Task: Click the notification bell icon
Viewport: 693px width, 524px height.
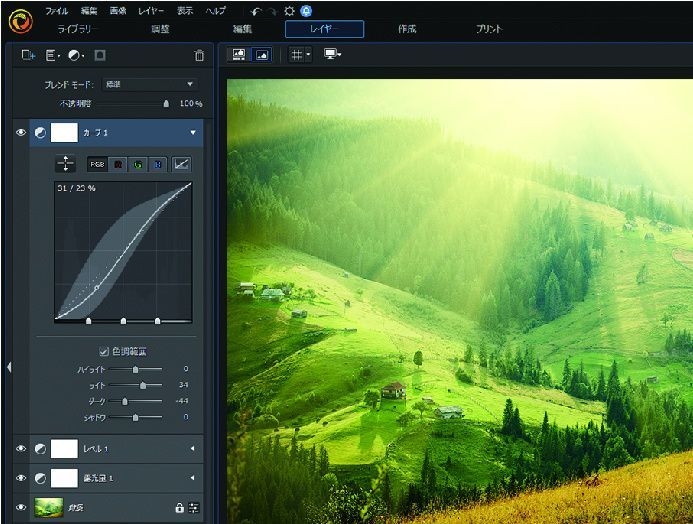Action: click(x=305, y=10)
